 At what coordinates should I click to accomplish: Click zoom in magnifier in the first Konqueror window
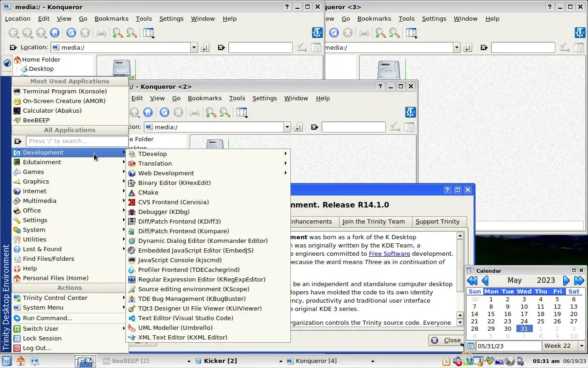118,33
